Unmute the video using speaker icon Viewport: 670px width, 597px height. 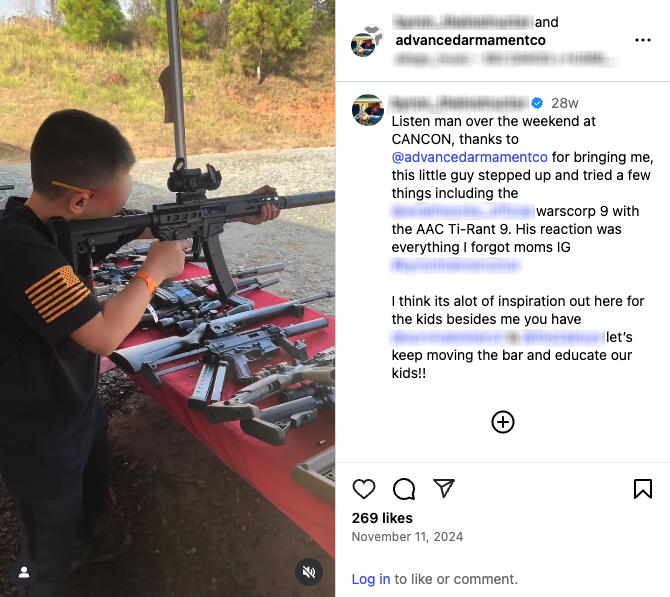click(x=309, y=572)
